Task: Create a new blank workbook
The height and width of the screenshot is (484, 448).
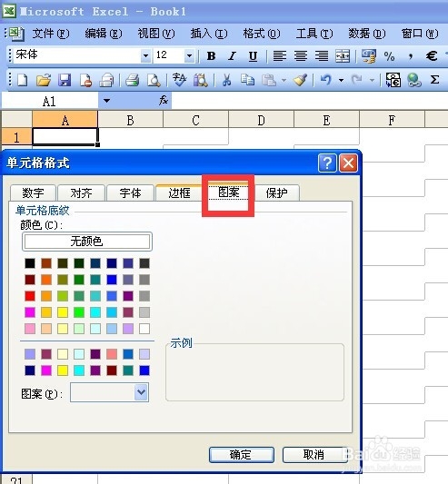Action: point(22,80)
